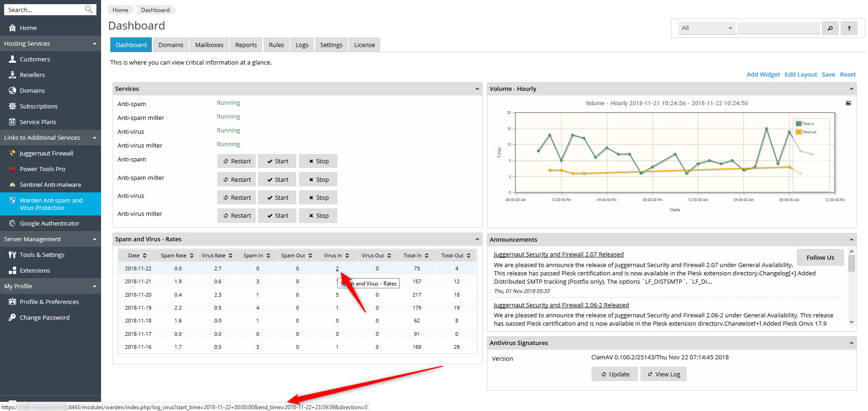
Task: Click the Customers person icon
Action: tap(12, 59)
